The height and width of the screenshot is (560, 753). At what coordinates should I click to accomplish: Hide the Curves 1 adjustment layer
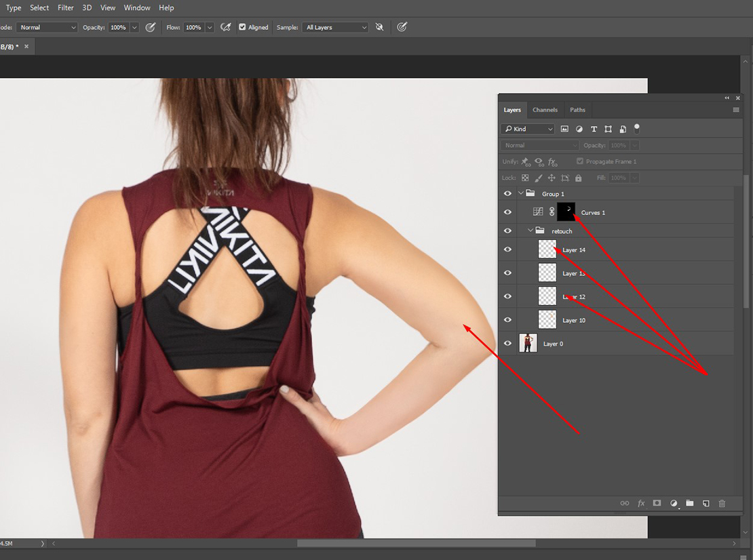pyautogui.click(x=507, y=212)
